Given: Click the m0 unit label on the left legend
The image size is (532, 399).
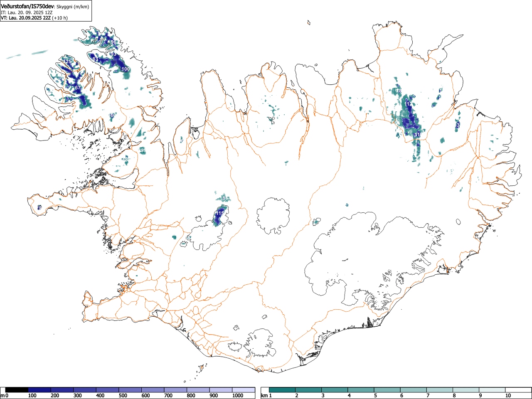Looking at the screenshot, I should click(x=5, y=396).
